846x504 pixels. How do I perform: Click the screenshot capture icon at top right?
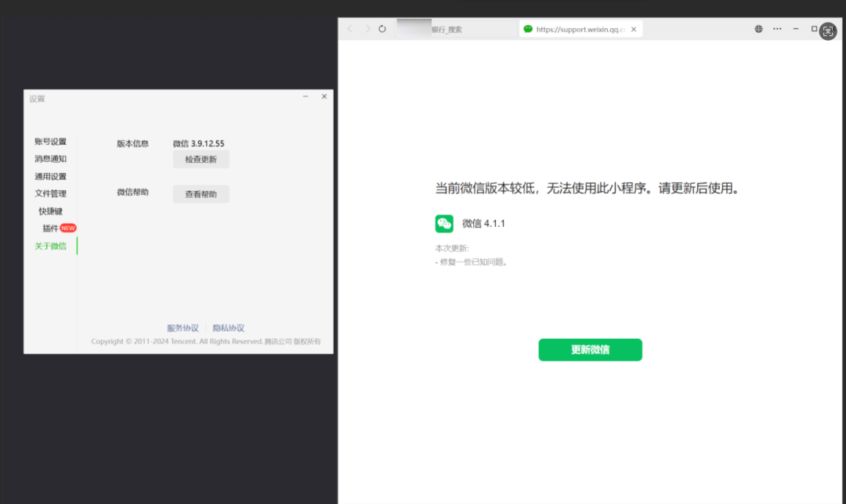[828, 31]
